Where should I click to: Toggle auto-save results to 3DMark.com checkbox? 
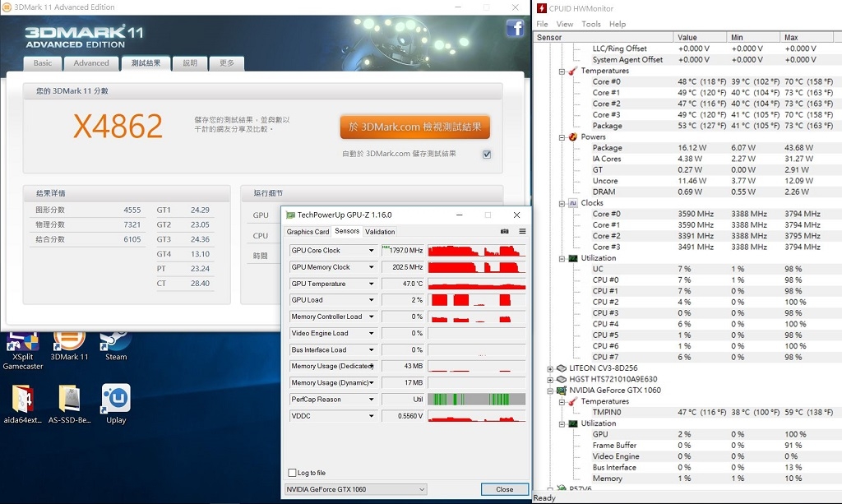487,154
